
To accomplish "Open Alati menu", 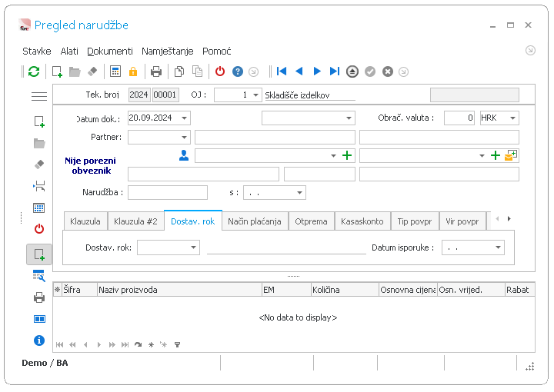I will point(69,51).
